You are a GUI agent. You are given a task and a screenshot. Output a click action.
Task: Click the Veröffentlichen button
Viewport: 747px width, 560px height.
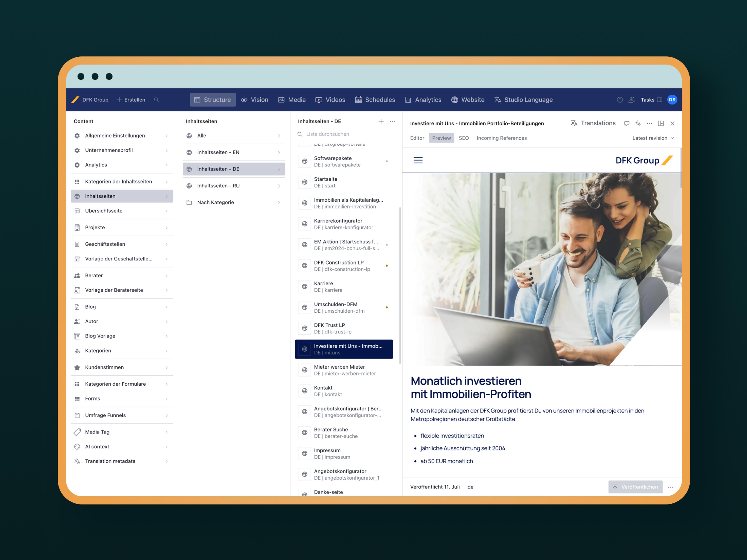tap(635, 487)
